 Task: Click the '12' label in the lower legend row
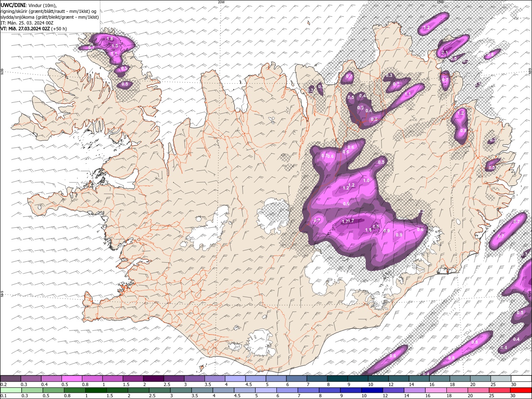click(x=385, y=396)
